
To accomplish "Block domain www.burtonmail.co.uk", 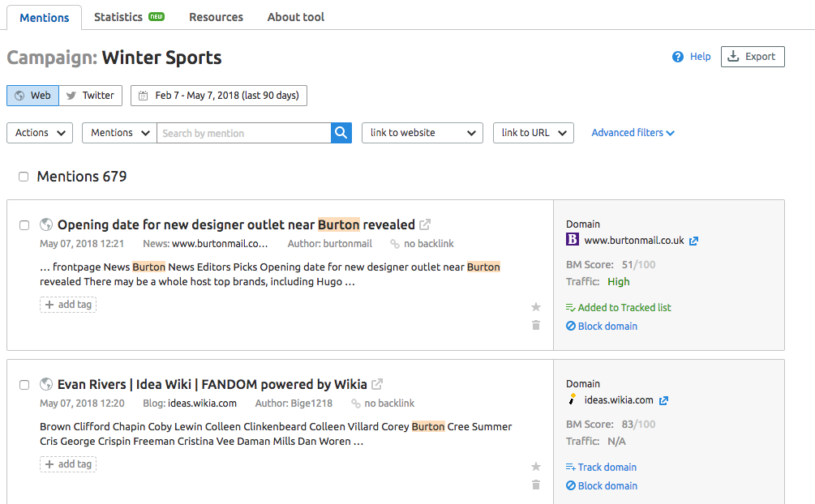I will coord(602,327).
